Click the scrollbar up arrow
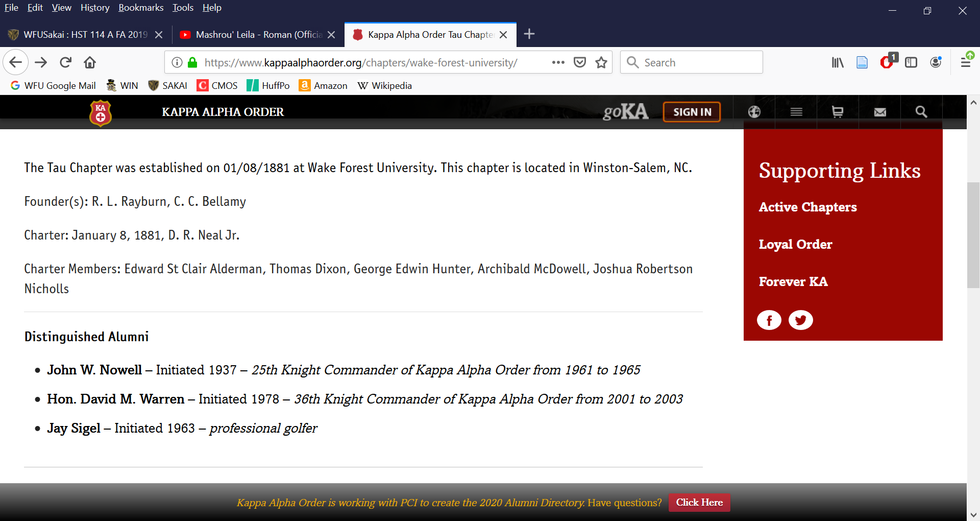 [x=973, y=102]
